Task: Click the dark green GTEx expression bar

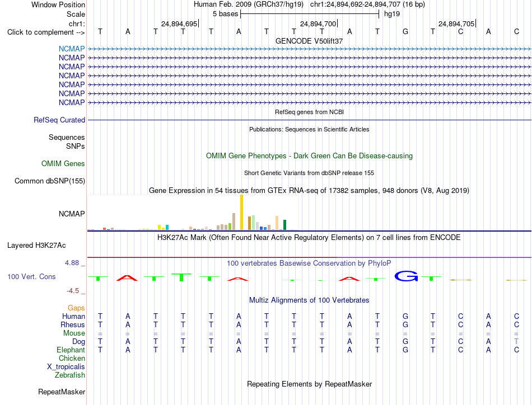Action: pos(284,225)
